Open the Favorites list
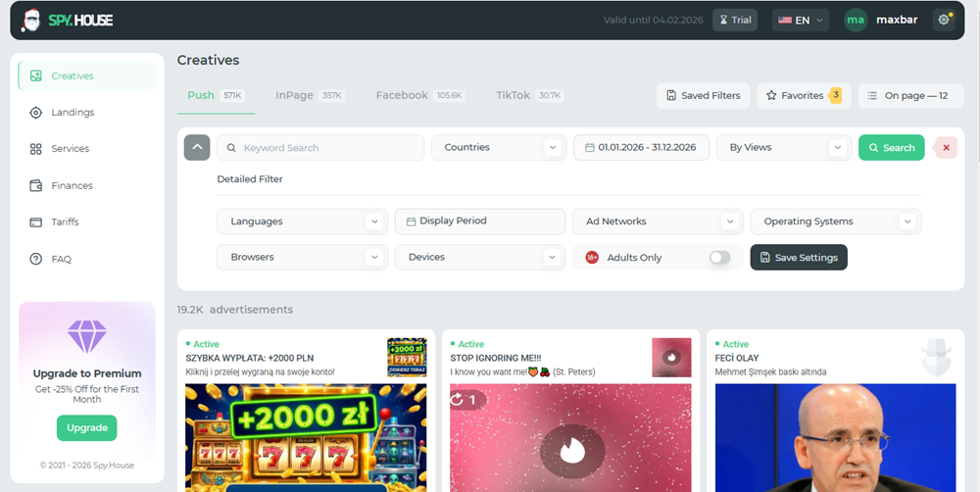 tap(804, 96)
